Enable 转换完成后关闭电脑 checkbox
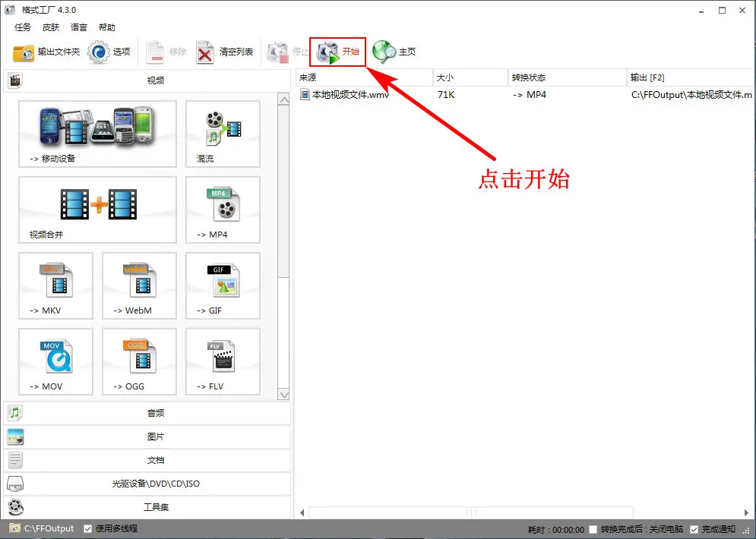 click(594, 529)
